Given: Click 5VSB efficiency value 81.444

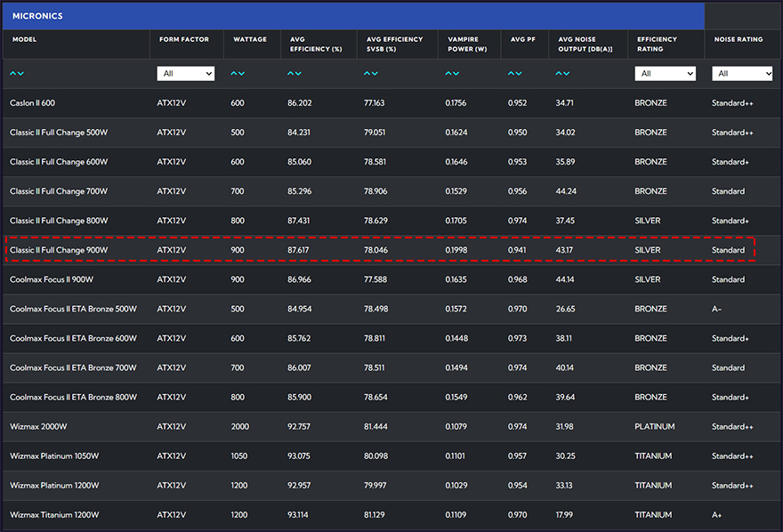Looking at the screenshot, I should coord(375,427).
